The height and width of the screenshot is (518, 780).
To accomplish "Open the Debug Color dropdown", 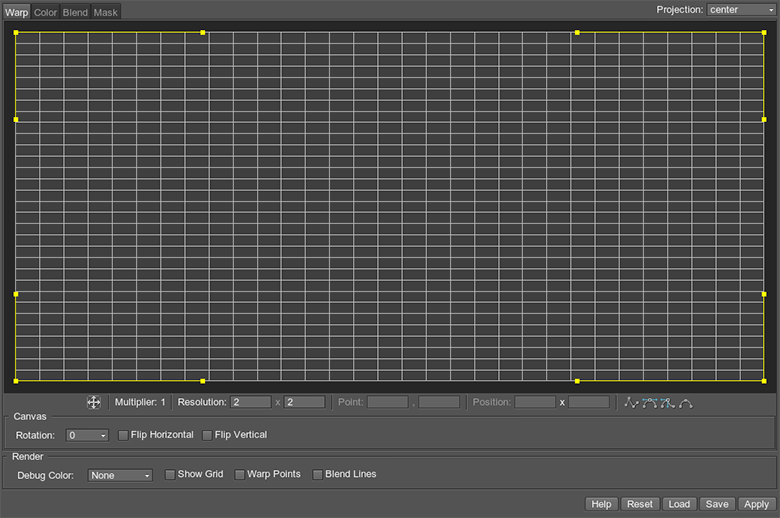I will tap(119, 476).
